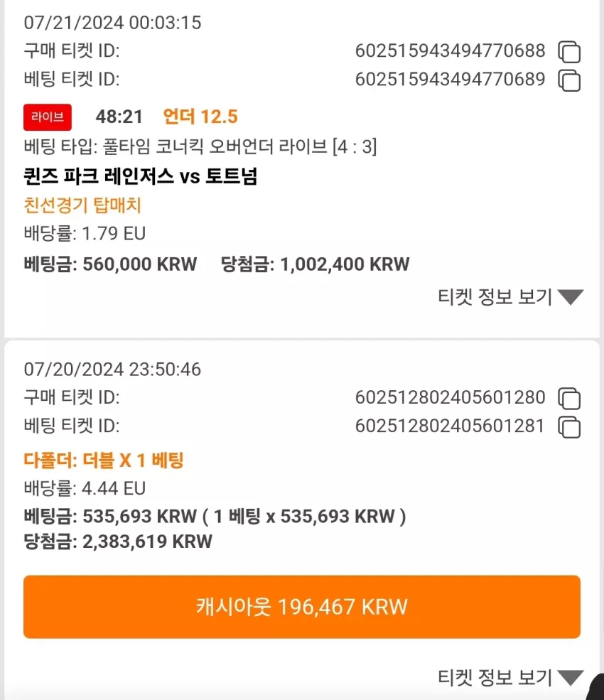Tap the 당첨금 2,383,619 KRW payout line
The height and width of the screenshot is (700, 604).
tap(118, 542)
